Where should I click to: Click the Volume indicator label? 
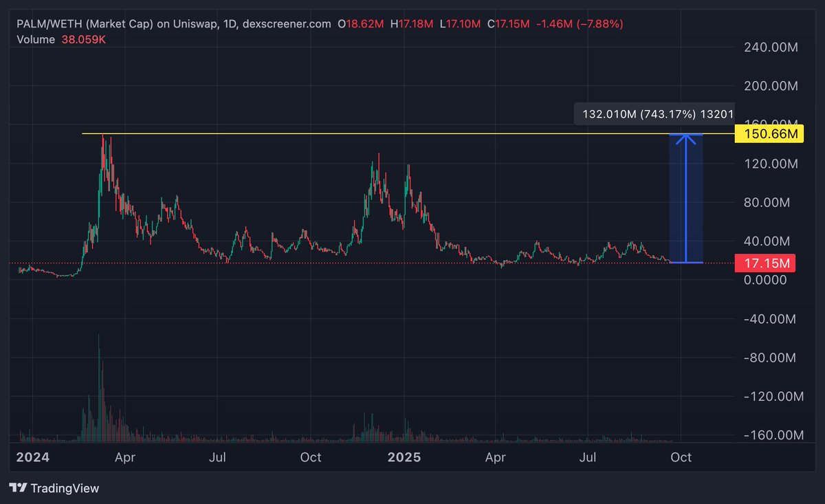point(35,40)
